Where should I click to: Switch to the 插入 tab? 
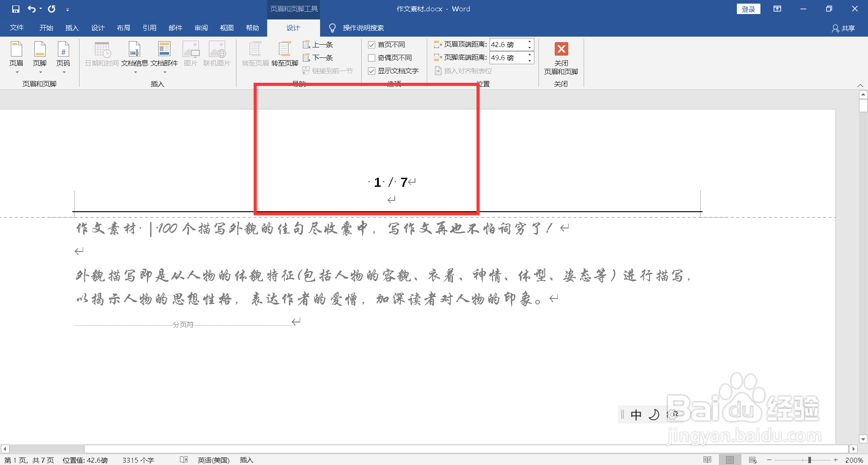72,28
